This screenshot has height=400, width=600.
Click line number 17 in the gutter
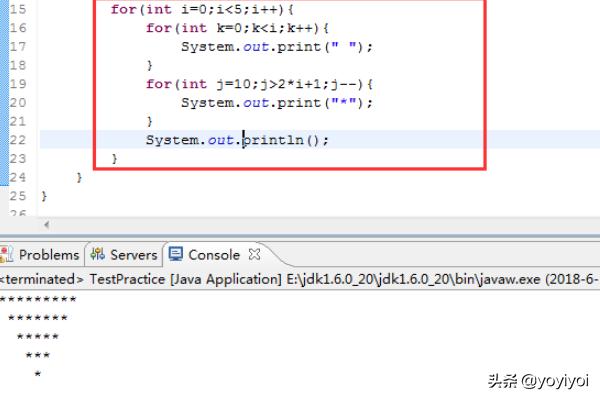pyautogui.click(x=18, y=47)
